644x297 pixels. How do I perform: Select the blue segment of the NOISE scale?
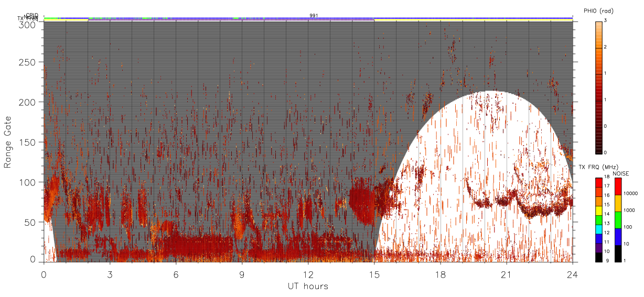point(618,236)
